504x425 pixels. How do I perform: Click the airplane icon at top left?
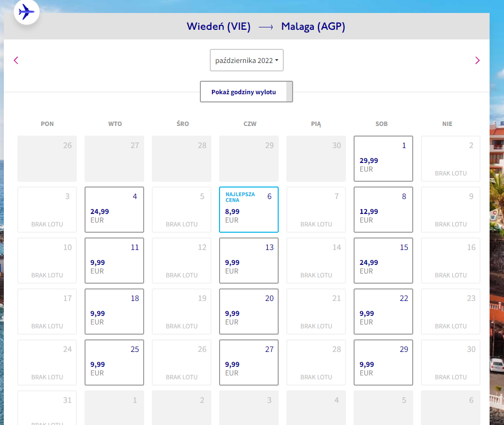click(26, 12)
